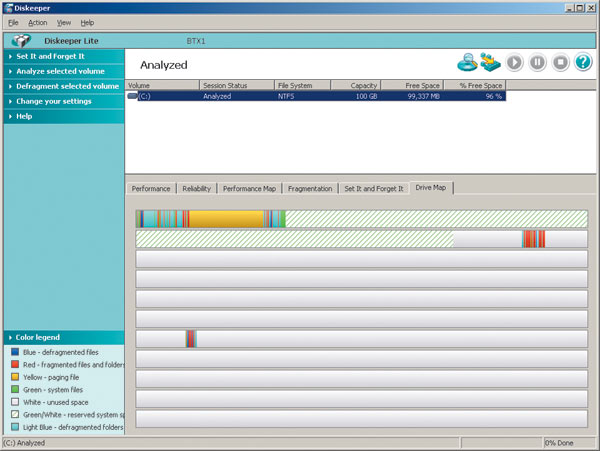The image size is (600, 451).
Task: Click the Stop round button
Action: 560,62
